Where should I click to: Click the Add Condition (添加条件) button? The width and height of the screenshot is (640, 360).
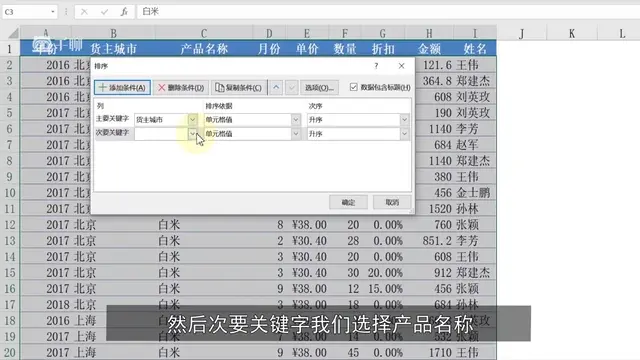click(122, 87)
